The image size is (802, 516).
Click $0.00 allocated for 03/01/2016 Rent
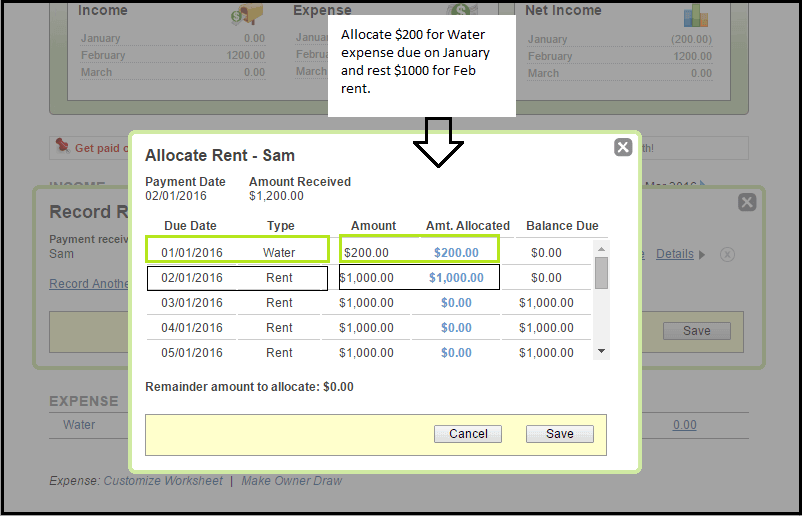coord(456,302)
